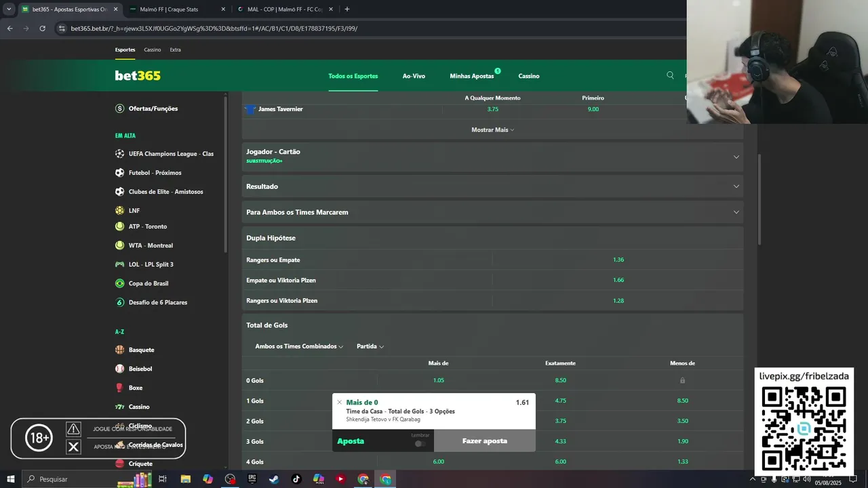Click the ATP - Toronto tennis ball icon
Viewport: 868px width, 488px height.
120,226
